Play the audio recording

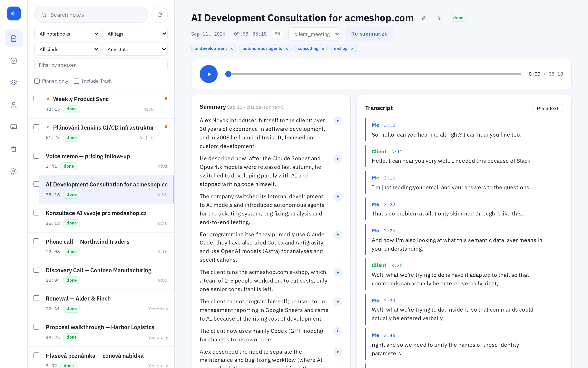[209, 74]
